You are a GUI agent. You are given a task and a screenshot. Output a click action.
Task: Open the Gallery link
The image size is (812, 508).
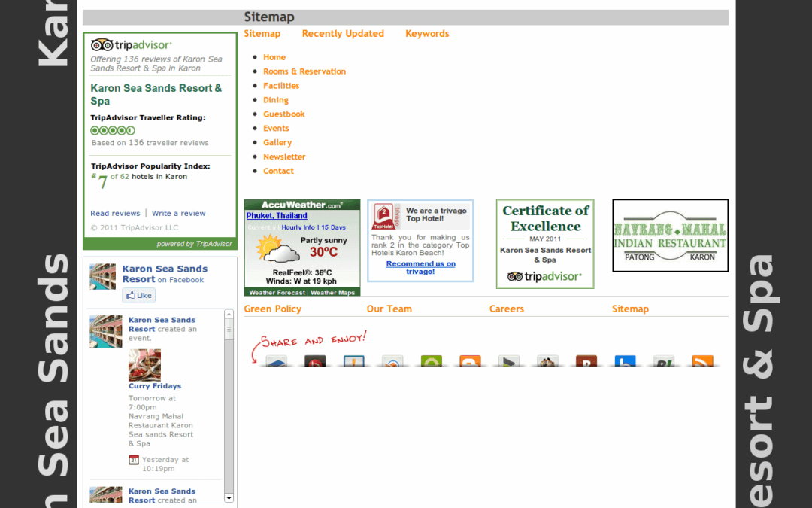(x=277, y=142)
